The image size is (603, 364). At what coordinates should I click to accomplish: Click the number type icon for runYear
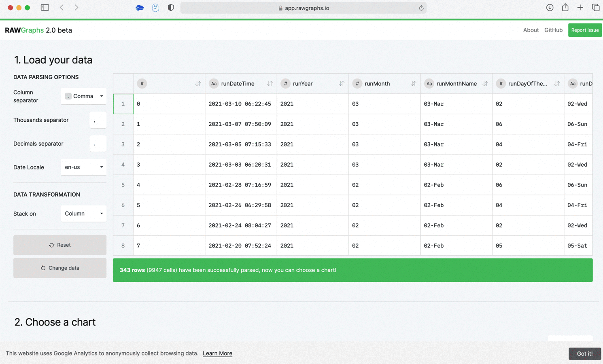click(x=285, y=84)
